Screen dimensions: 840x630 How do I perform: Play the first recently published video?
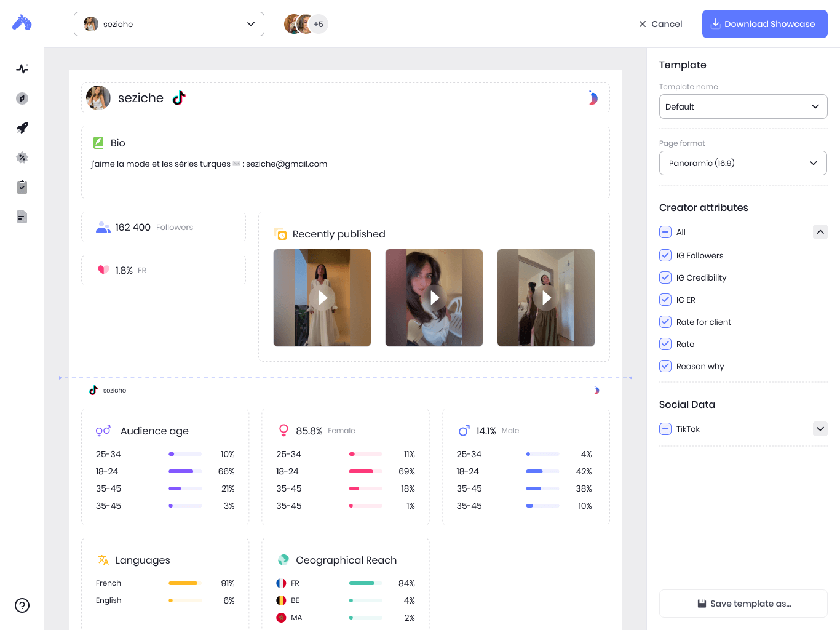click(322, 298)
